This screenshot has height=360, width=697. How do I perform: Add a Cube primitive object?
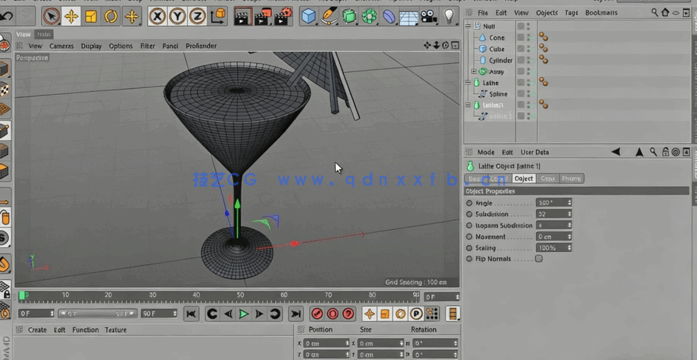[x=308, y=16]
